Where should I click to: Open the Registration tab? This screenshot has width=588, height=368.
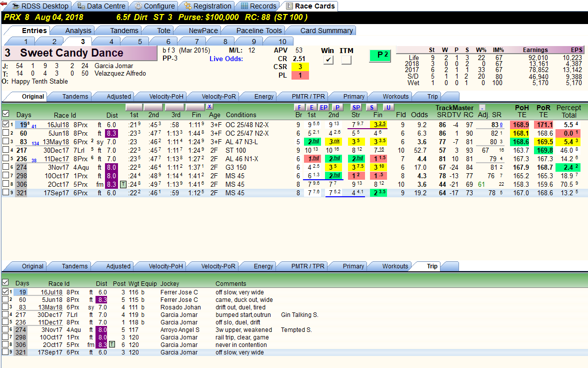[207, 6]
